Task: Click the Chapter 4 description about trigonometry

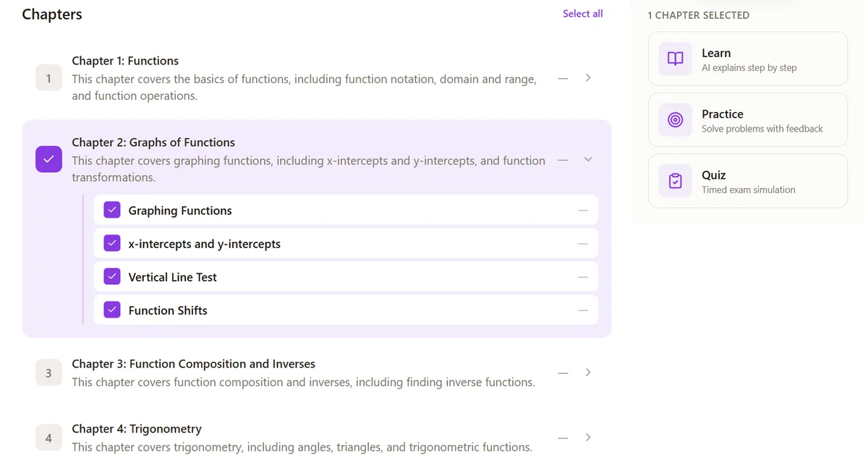Action: (x=302, y=447)
